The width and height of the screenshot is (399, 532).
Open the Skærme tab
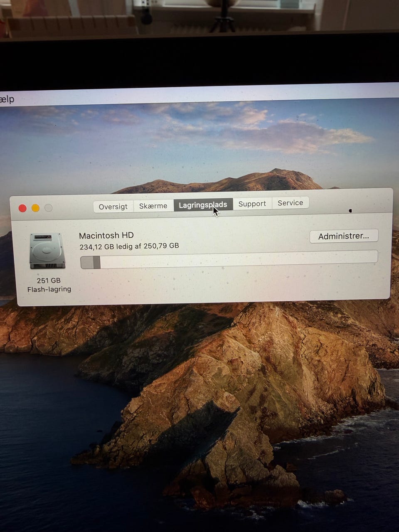153,206
